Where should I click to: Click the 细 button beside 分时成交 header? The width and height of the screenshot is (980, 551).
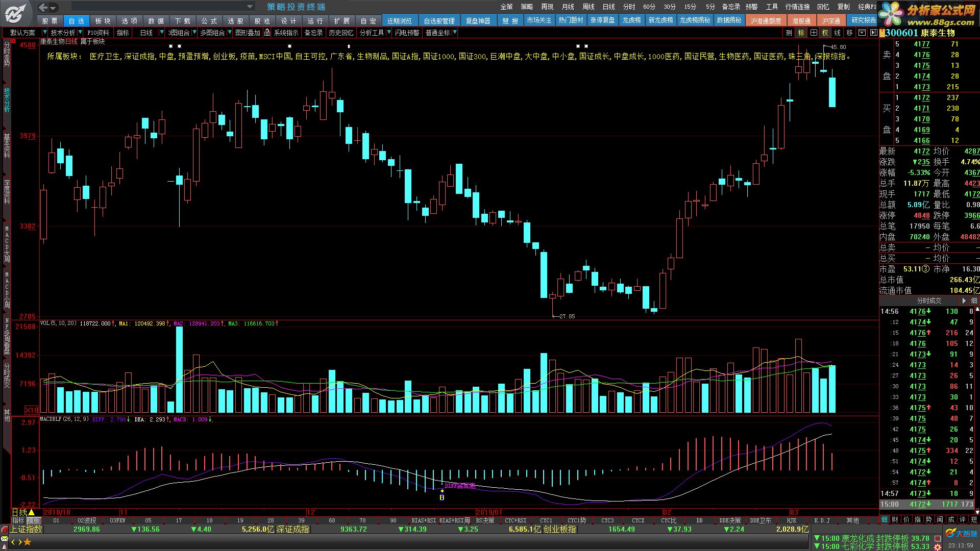point(974,300)
